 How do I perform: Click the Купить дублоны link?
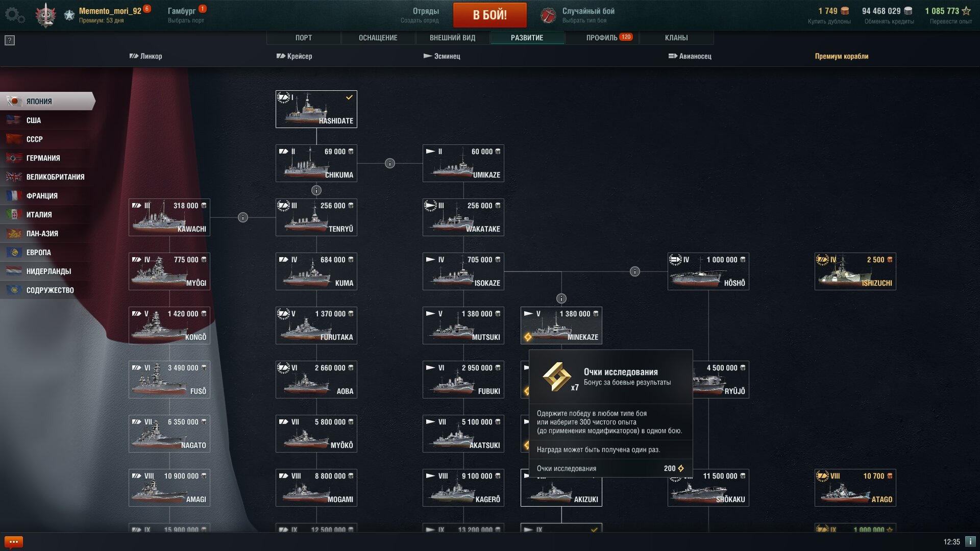[829, 21]
